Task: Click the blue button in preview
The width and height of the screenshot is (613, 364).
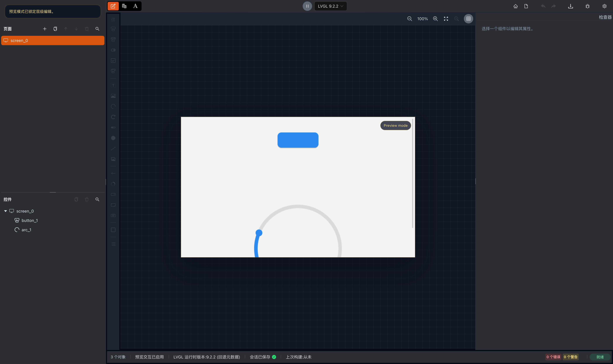Action: tap(298, 140)
